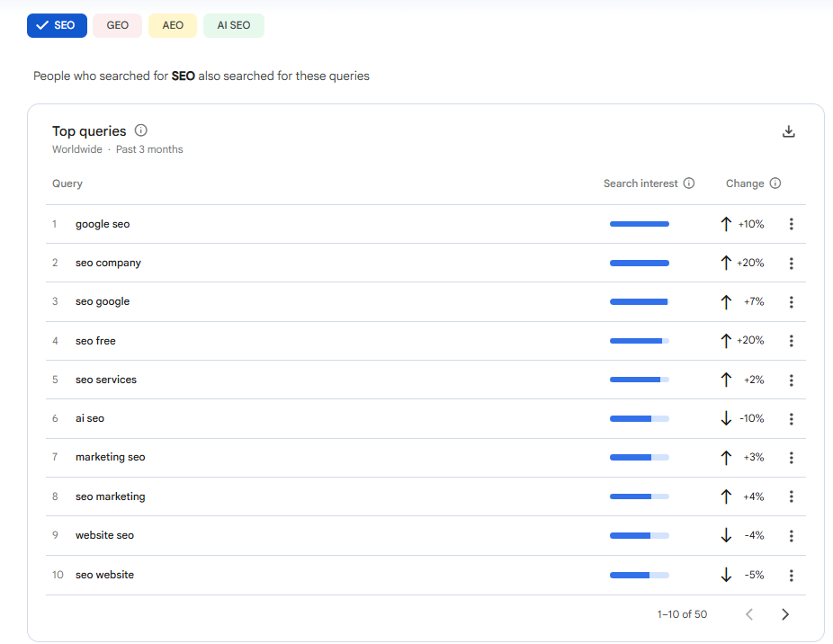Click the 1–10 of 50 pagination text
The image size is (833, 644).
pos(682,614)
